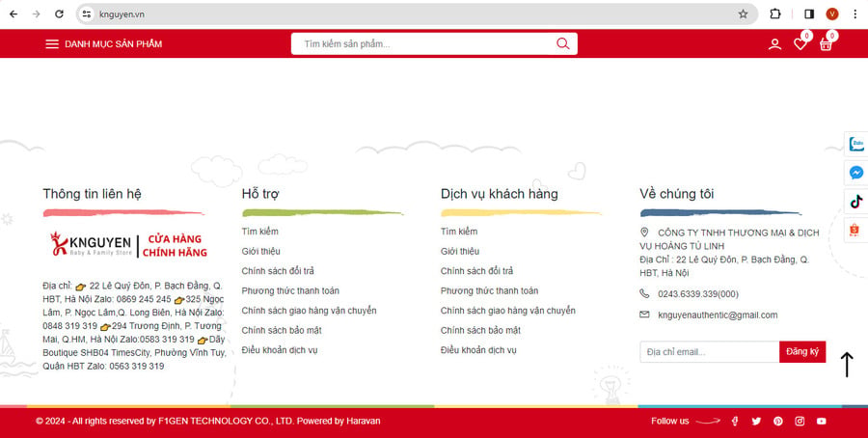Open Zalo chat side button

coord(856,144)
